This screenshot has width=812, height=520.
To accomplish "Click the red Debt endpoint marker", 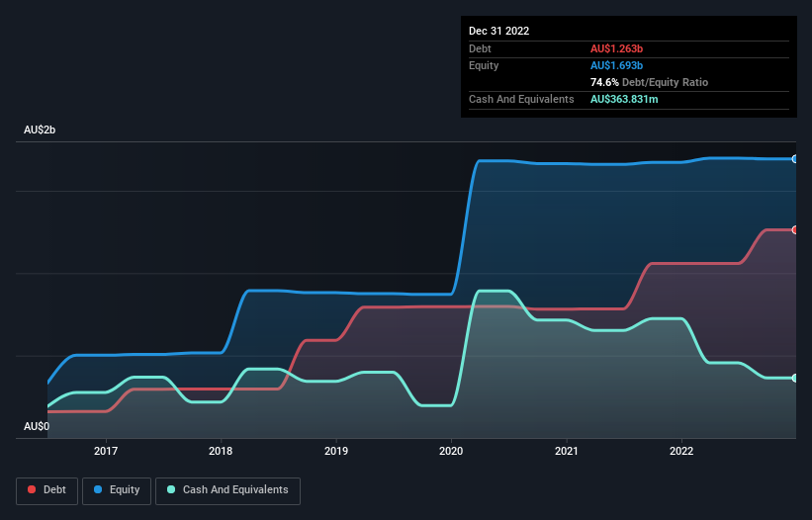I will pos(795,229).
